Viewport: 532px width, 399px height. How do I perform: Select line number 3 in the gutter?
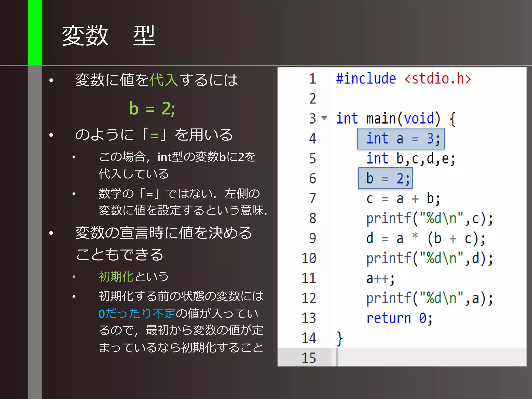(x=312, y=118)
